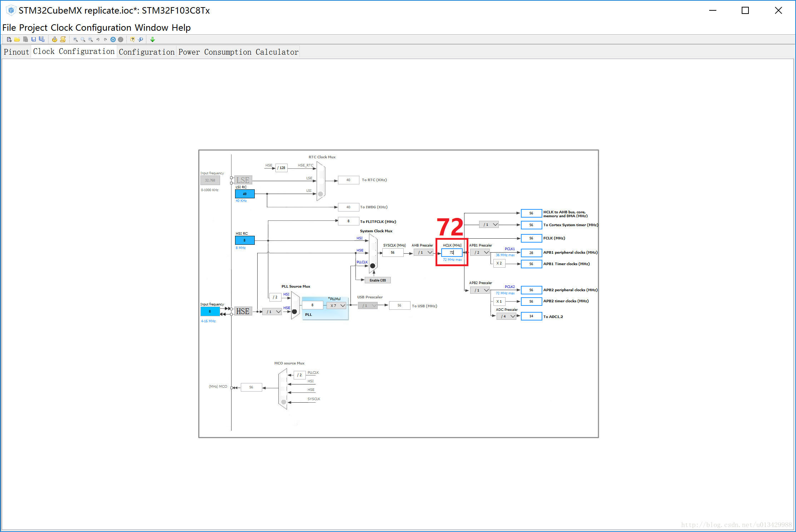The width and height of the screenshot is (796, 532).
Task: Click the greyed-out import project icon
Action: pyautogui.click(x=25, y=39)
